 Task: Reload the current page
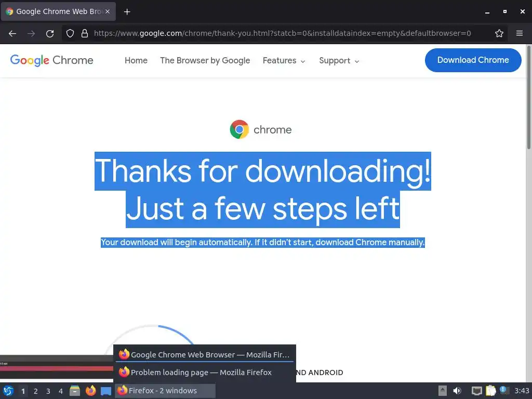(50, 33)
